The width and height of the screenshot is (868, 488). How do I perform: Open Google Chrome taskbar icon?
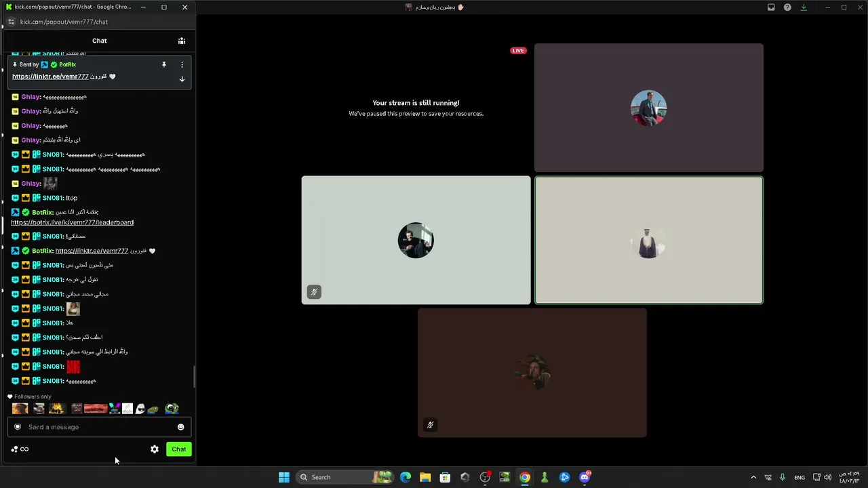click(525, 477)
